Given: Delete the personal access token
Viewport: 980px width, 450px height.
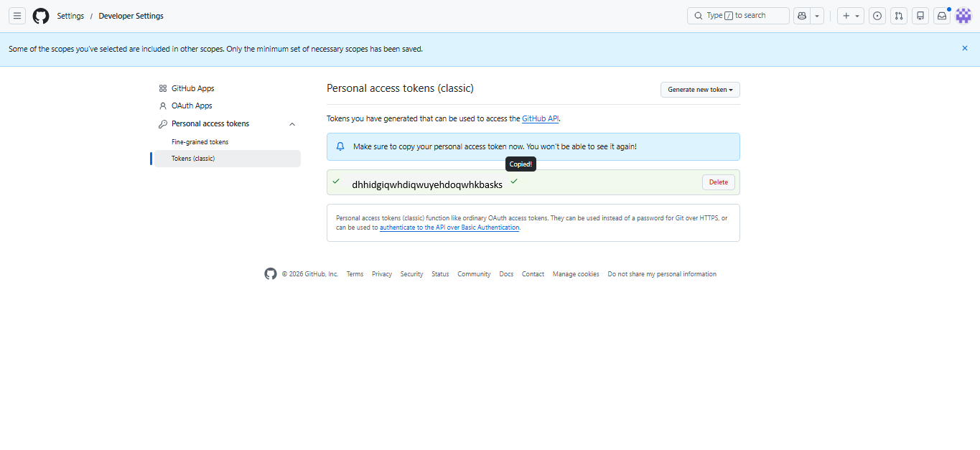Looking at the screenshot, I should (719, 182).
